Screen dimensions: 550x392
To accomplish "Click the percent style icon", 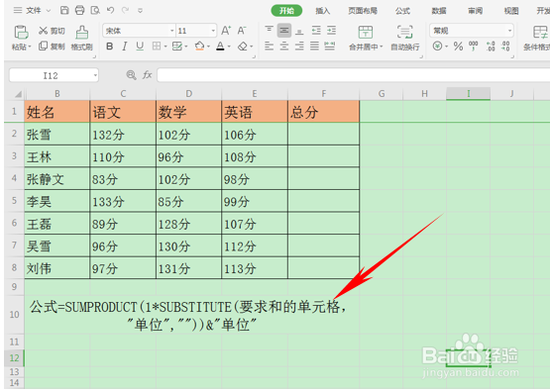I will click(x=458, y=46).
